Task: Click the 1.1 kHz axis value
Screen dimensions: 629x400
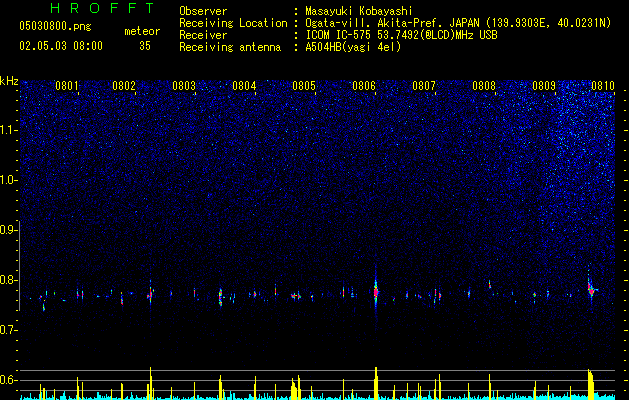Action: pyautogui.click(x=8, y=130)
